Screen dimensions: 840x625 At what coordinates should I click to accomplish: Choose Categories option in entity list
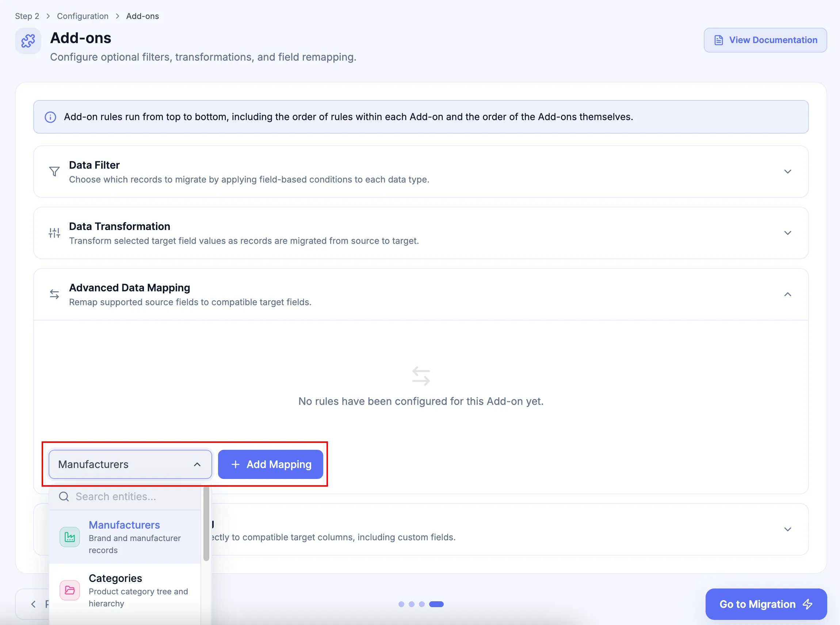[125, 591]
